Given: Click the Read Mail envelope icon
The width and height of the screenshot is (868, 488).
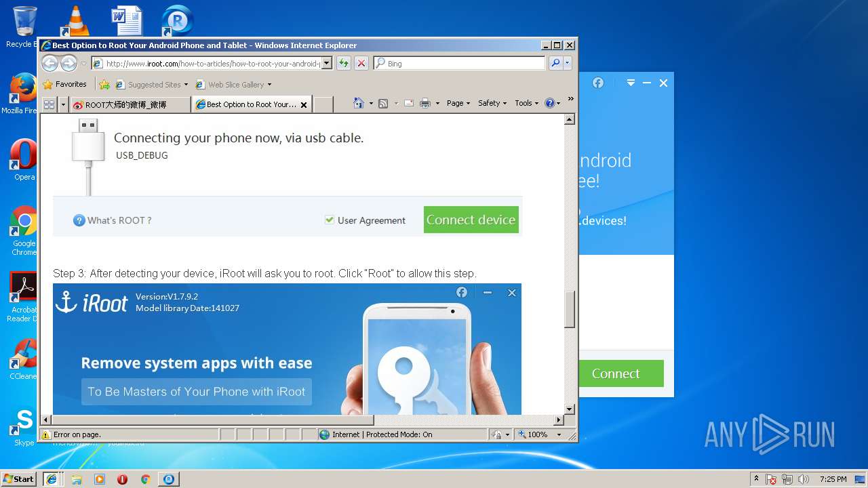Looking at the screenshot, I should [409, 103].
